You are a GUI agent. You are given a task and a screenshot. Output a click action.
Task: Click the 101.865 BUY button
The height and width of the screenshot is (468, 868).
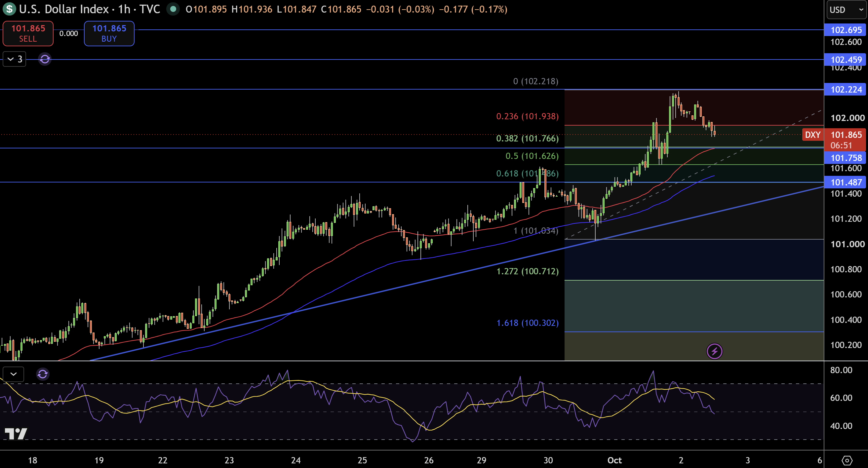tap(109, 33)
